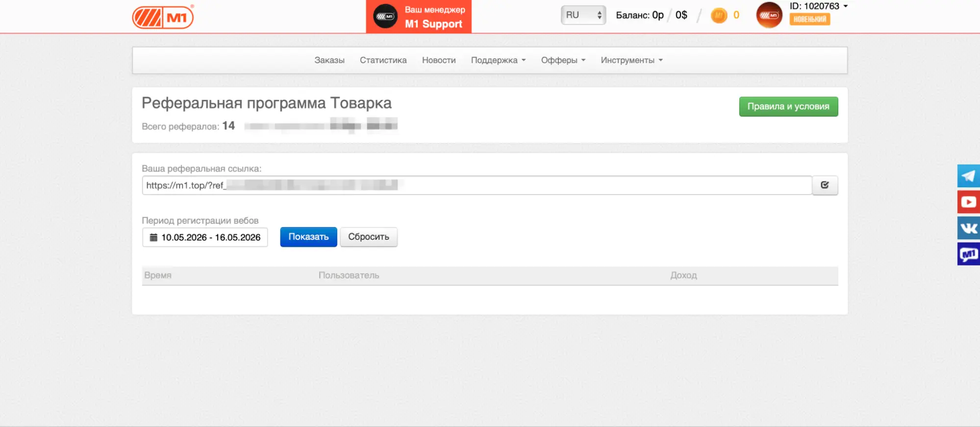Screen dimensions: 980x427
Task: Click the Время column header
Action: pos(158,275)
